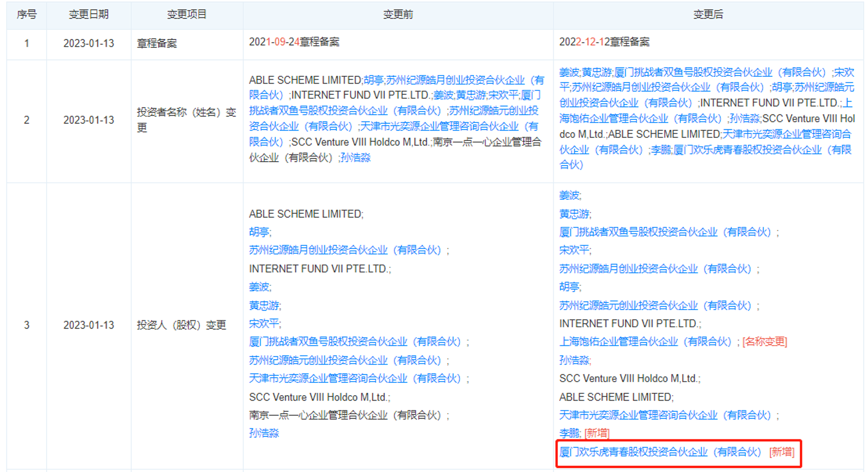Click the 变更项目 column header

point(187,14)
